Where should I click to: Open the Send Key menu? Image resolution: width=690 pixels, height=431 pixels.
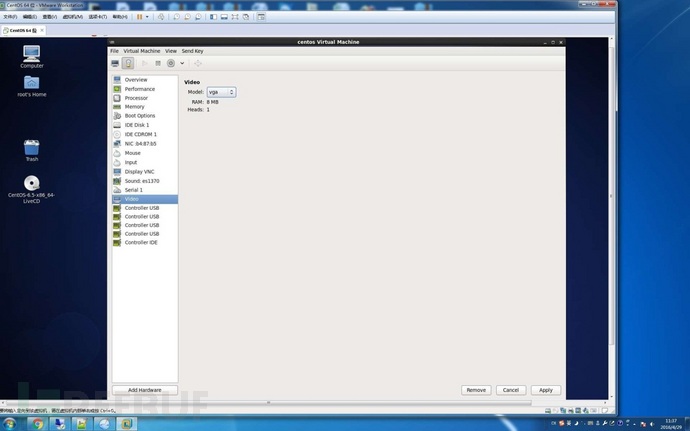[192, 51]
